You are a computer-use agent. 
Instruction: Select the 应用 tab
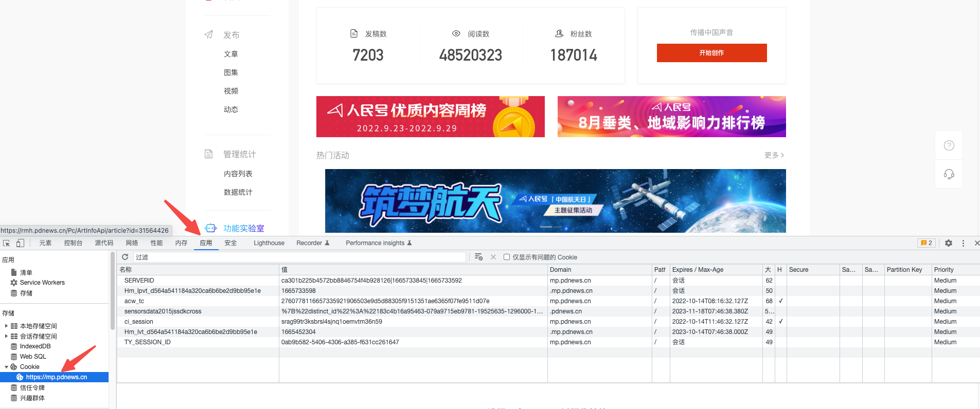[206, 243]
